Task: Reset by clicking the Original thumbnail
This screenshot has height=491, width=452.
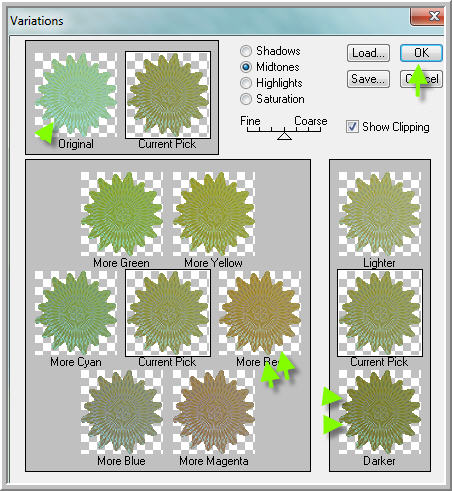Action: click(x=76, y=95)
